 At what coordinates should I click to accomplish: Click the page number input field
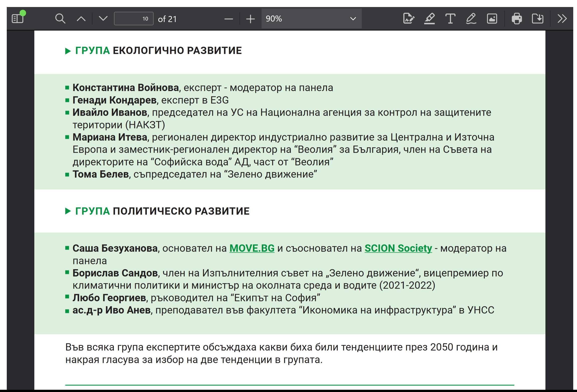click(x=134, y=19)
